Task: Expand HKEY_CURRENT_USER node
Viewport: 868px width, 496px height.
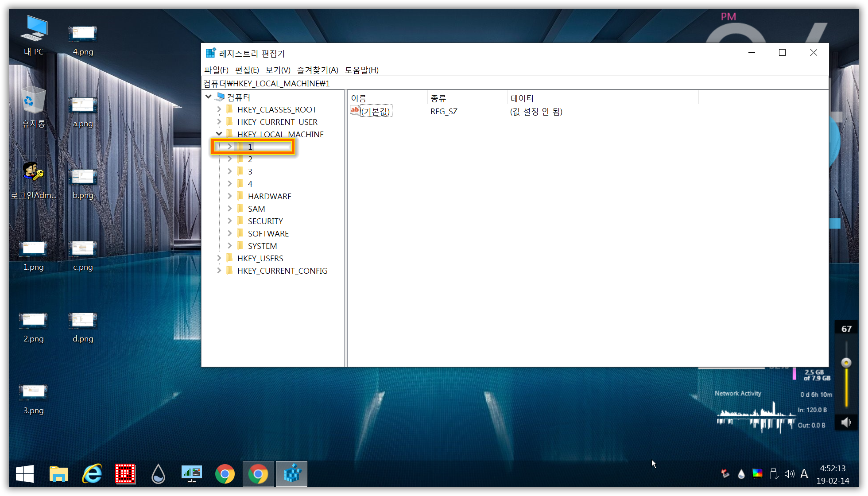Action: [219, 121]
